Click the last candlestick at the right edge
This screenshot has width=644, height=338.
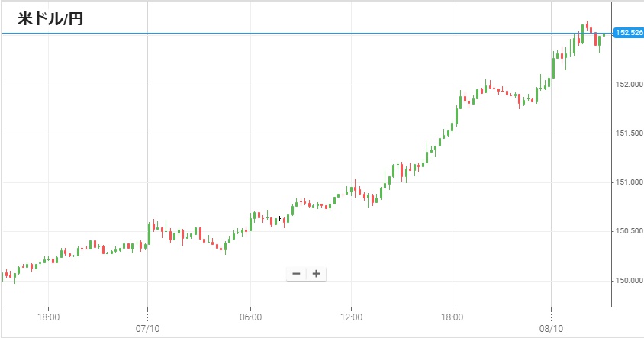pyautogui.click(x=604, y=34)
